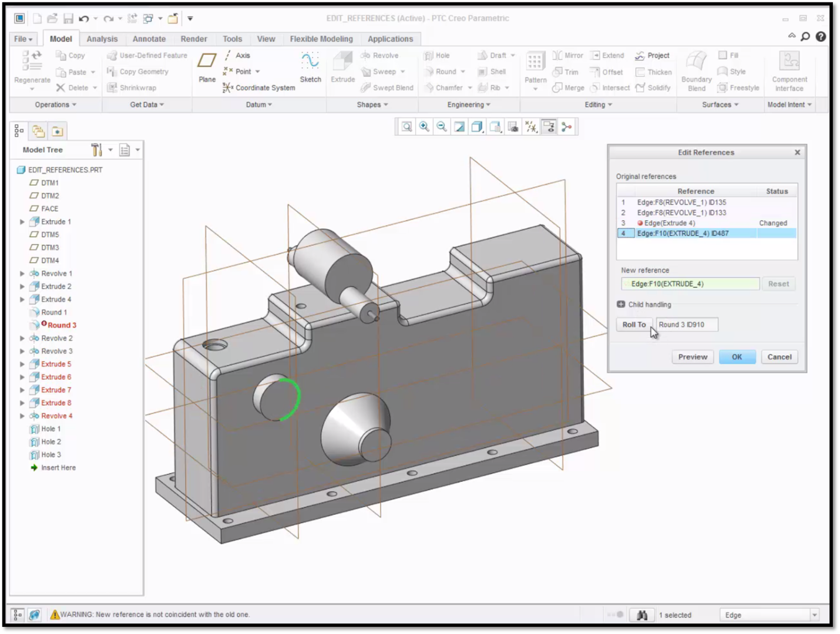
Task: Switch to the Analysis tab
Action: (x=102, y=39)
